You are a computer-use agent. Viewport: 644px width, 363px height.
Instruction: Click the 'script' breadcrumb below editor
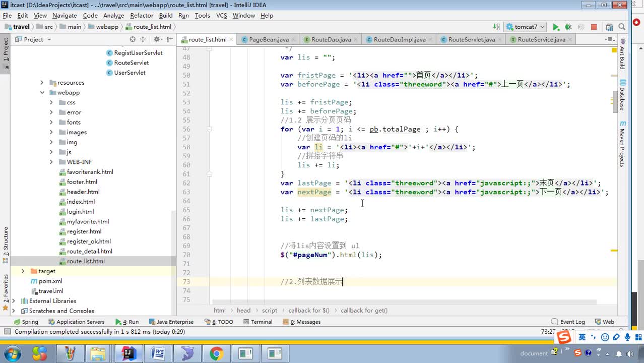tap(270, 311)
